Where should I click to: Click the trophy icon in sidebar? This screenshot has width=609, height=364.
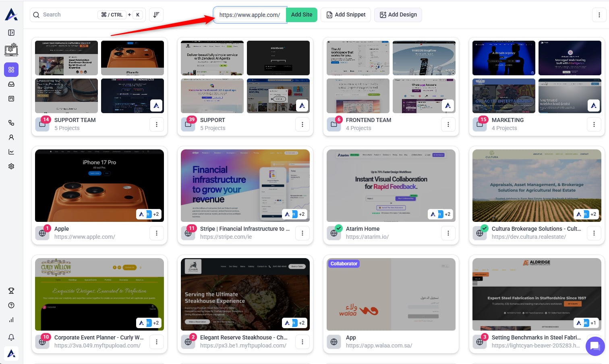(11, 291)
